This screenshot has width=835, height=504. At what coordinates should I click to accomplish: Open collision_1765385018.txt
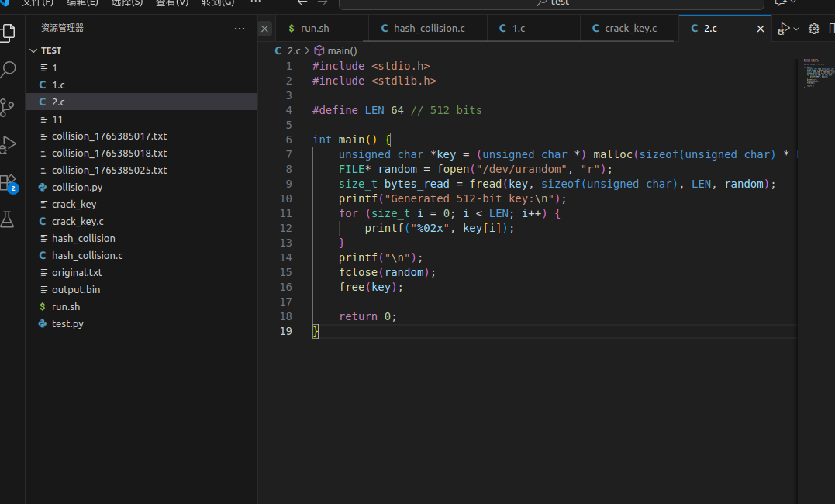coord(142,153)
